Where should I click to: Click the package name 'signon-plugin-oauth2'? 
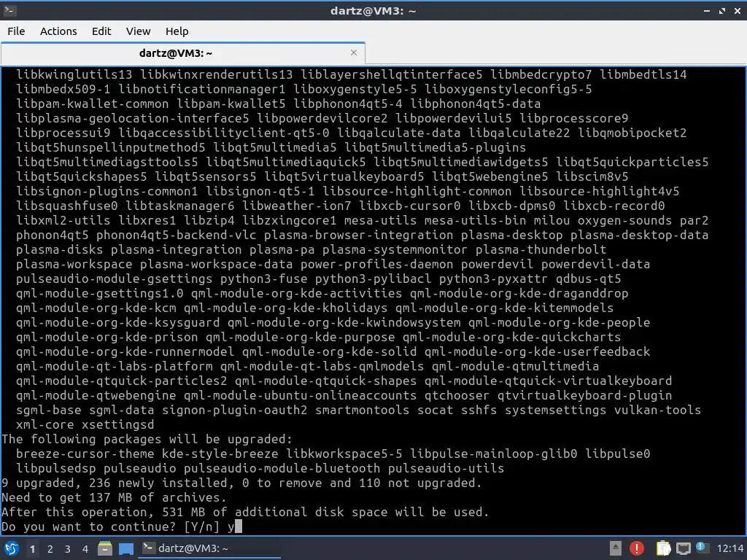234,410
